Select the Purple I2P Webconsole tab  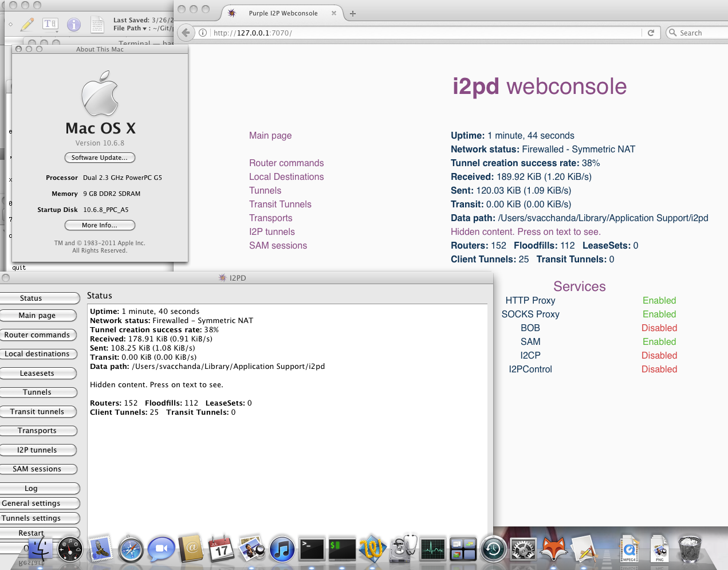click(283, 13)
